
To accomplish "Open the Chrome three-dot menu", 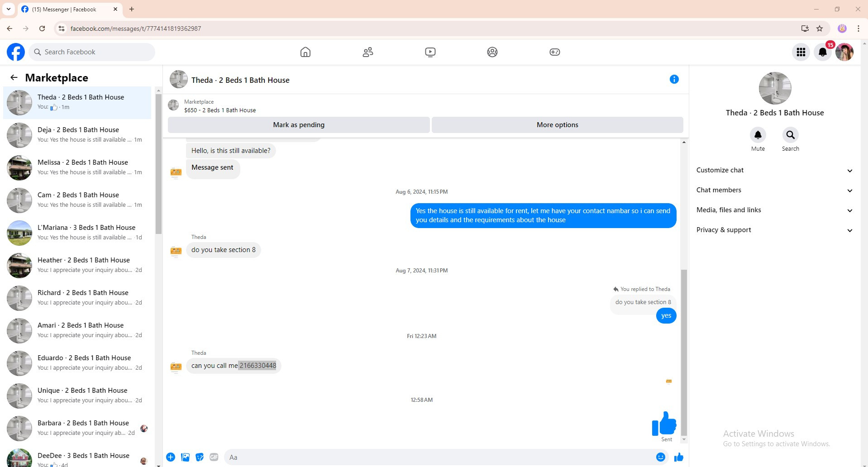I will pos(858,29).
